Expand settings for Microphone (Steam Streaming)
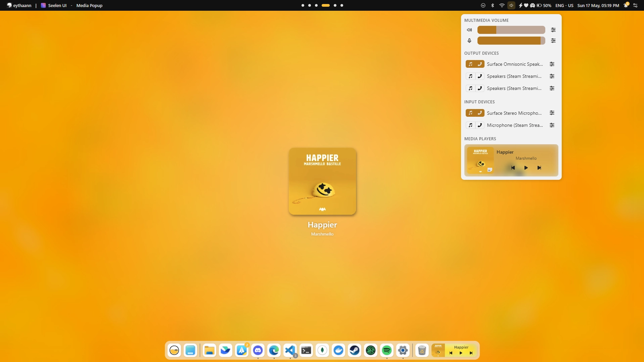 click(552, 125)
